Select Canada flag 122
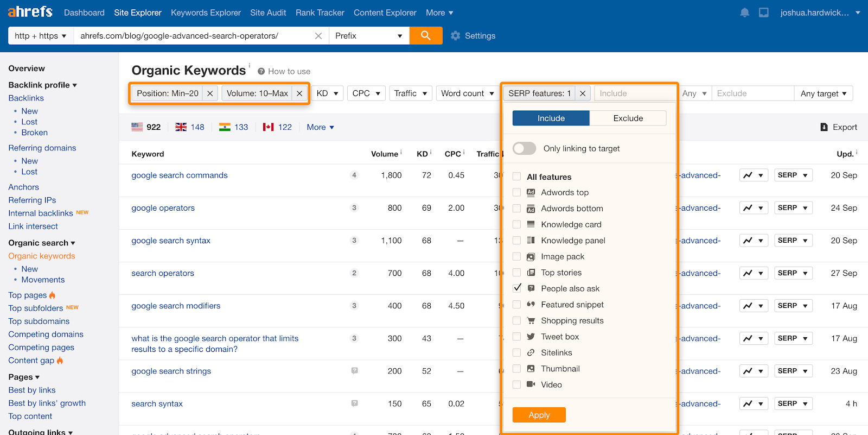The width and height of the screenshot is (868, 435). click(x=277, y=127)
